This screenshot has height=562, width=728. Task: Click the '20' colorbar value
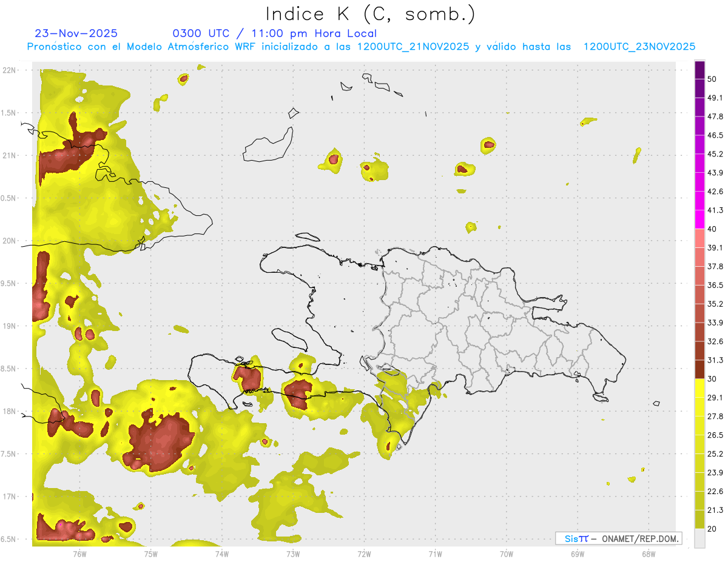click(x=712, y=529)
